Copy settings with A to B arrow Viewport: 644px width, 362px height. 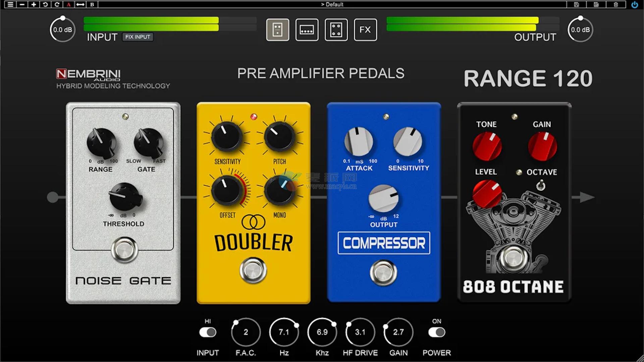click(80, 4)
